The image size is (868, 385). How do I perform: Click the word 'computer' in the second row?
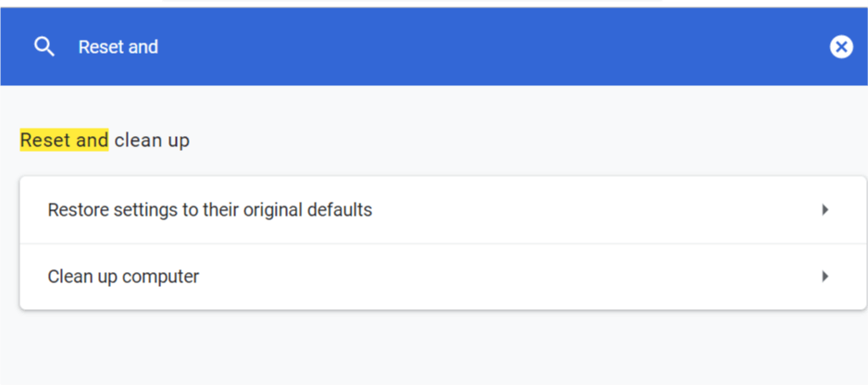160,277
